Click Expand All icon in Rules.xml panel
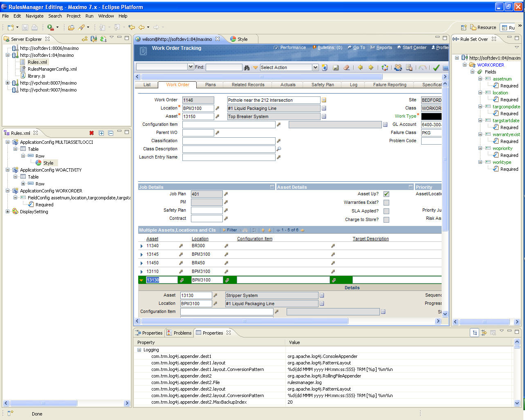Image resolution: width=525 pixels, height=420 pixels. (101, 133)
